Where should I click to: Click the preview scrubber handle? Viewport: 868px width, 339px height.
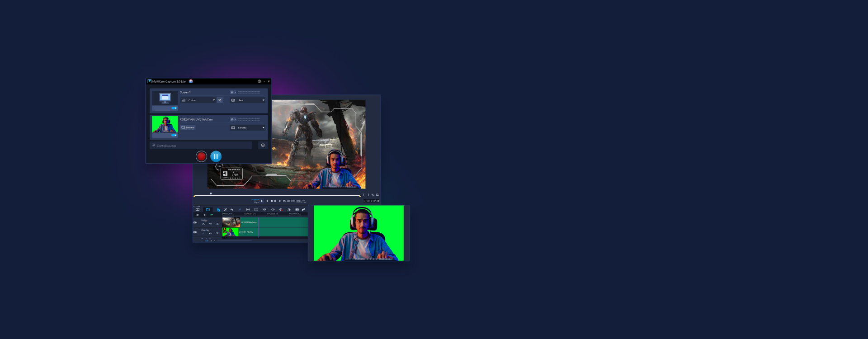pos(211,193)
